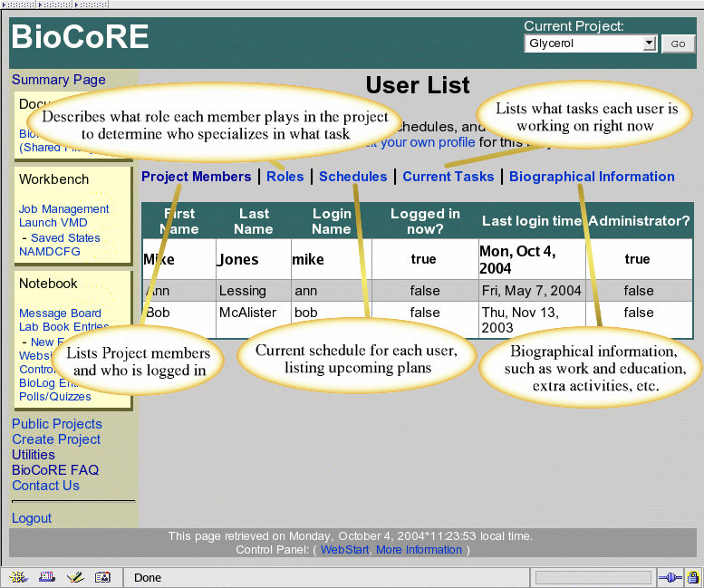Click Logout in the sidebar
This screenshot has height=588, width=704.
point(32,518)
